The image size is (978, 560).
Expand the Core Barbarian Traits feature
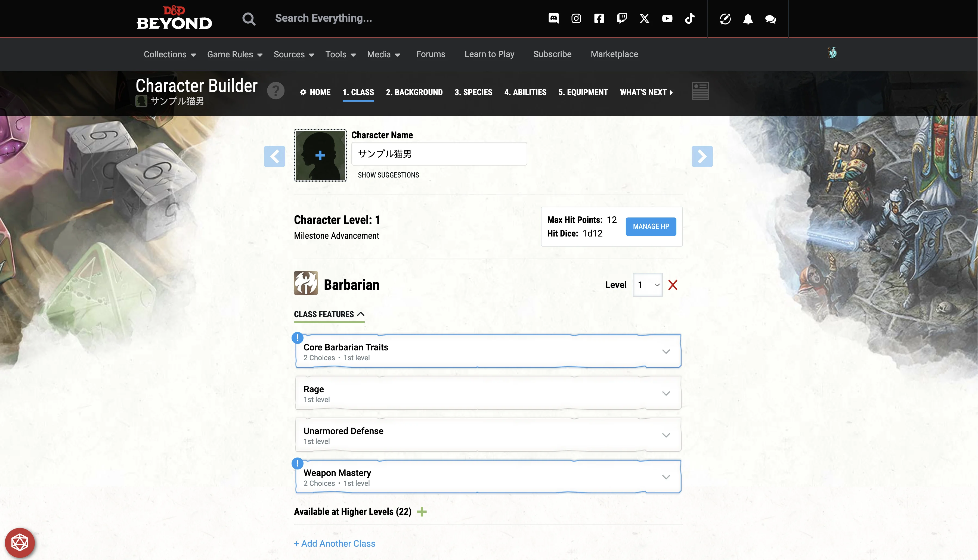[x=488, y=351]
